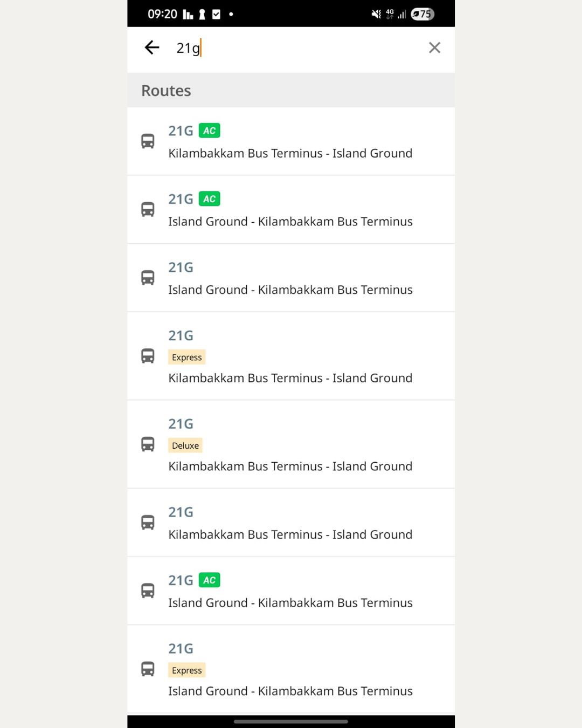Choose 21G Deluxe Kilambakkam Bus Terminus route
This screenshot has width=582, height=728.
[x=291, y=444]
